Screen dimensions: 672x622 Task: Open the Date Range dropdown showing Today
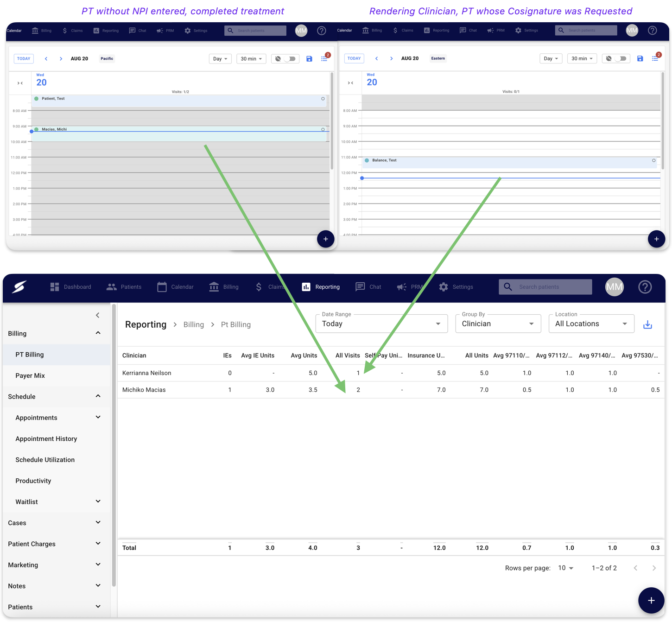point(381,324)
